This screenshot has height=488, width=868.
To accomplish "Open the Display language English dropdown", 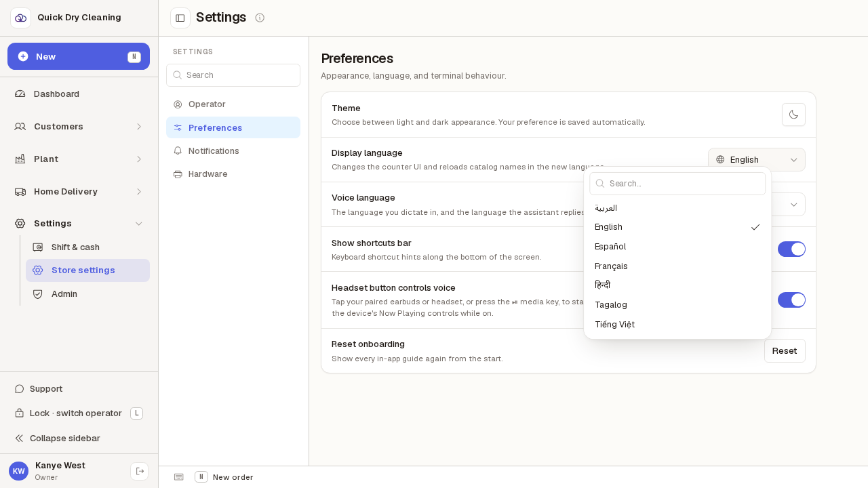I will [x=757, y=159].
